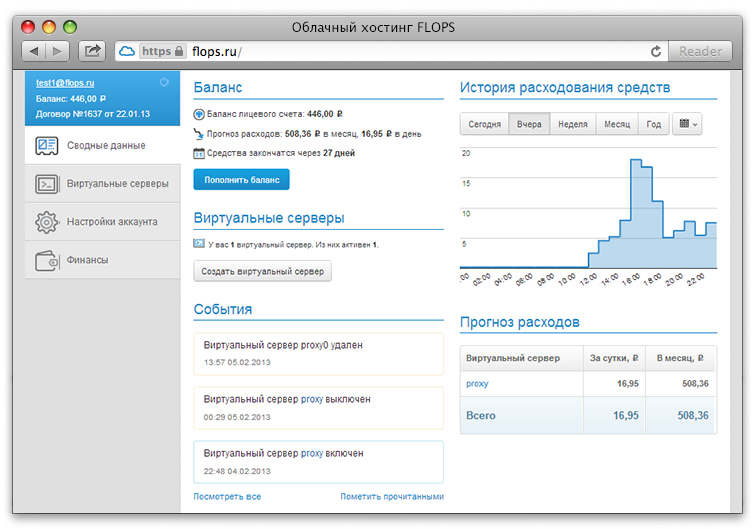
Task: Click the forecast trend arrow icon
Action: coord(199,134)
